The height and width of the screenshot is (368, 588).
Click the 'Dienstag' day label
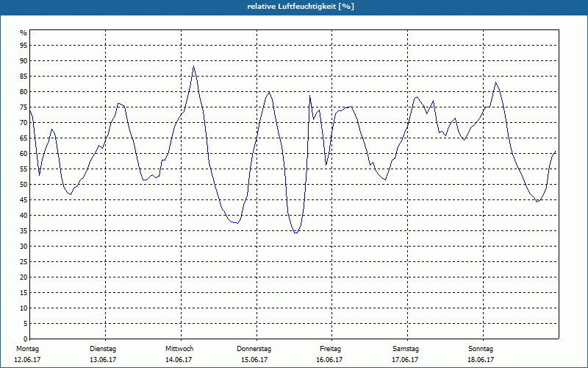click(103, 349)
